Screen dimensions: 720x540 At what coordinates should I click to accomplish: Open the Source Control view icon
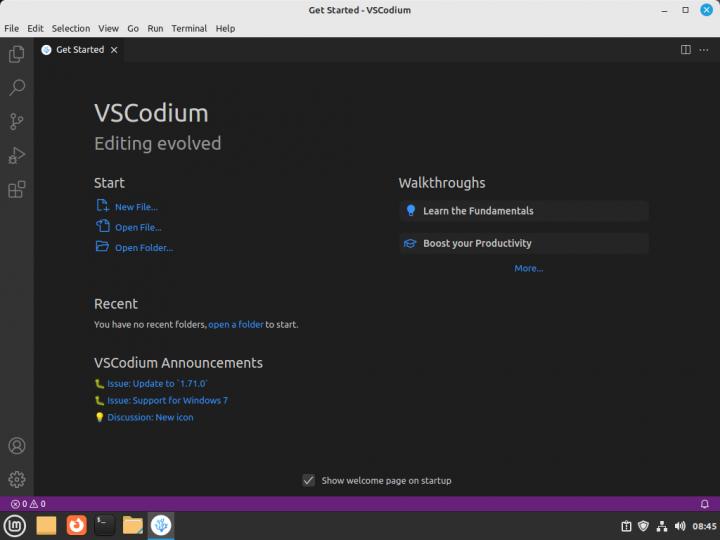16,121
